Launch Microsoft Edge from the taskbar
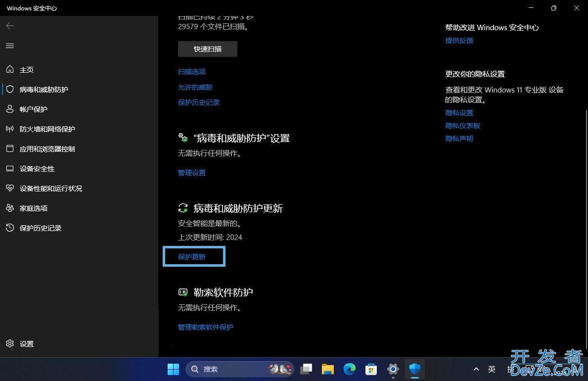The width and height of the screenshot is (588, 381). click(350, 369)
